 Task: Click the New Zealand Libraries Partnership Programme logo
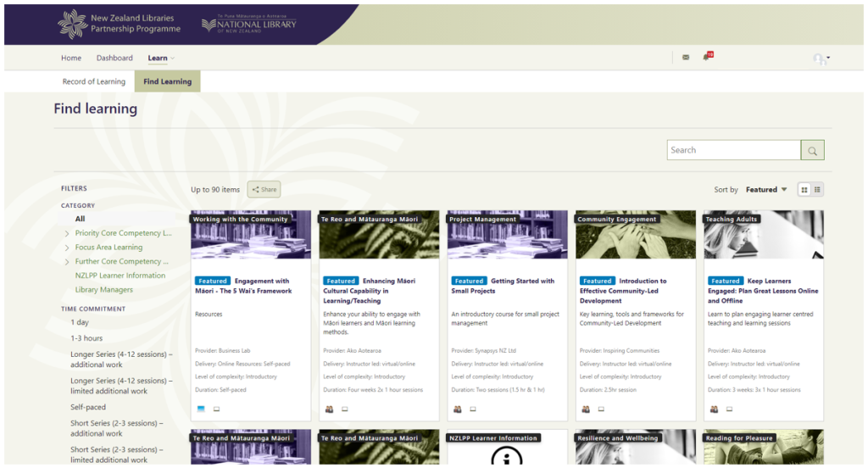[x=119, y=24]
